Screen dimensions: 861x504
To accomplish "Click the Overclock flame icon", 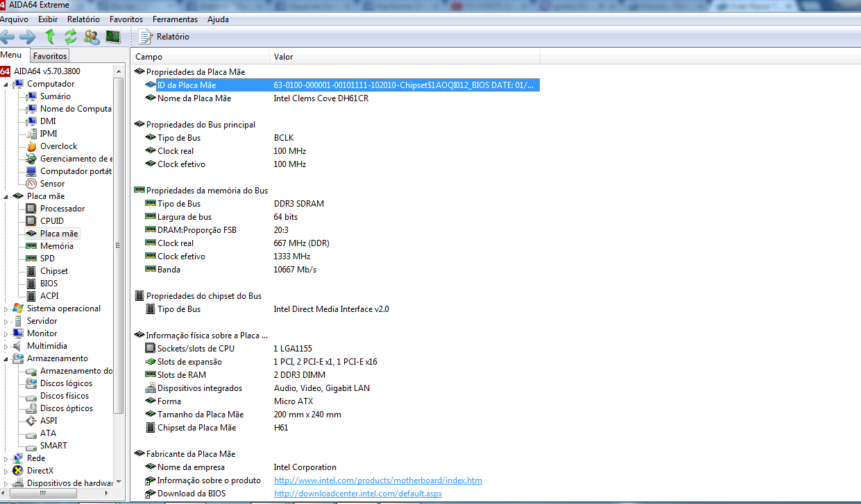I will tap(31, 146).
